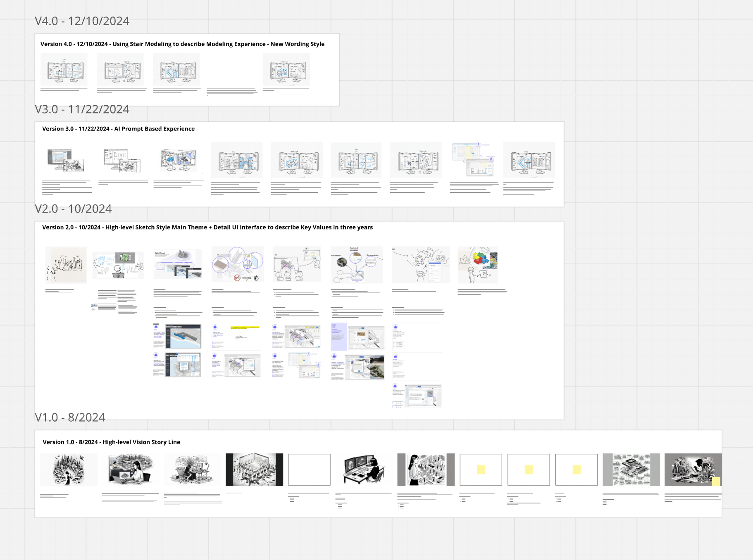753x560 pixels.
Task: Select the Version 4.0 Stair Modeling frame title
Action: point(182,44)
